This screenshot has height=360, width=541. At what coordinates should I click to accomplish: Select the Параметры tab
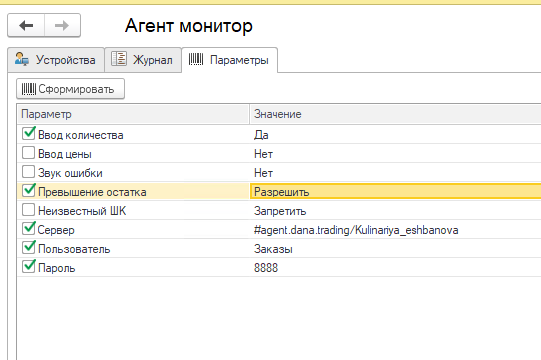coord(229,60)
